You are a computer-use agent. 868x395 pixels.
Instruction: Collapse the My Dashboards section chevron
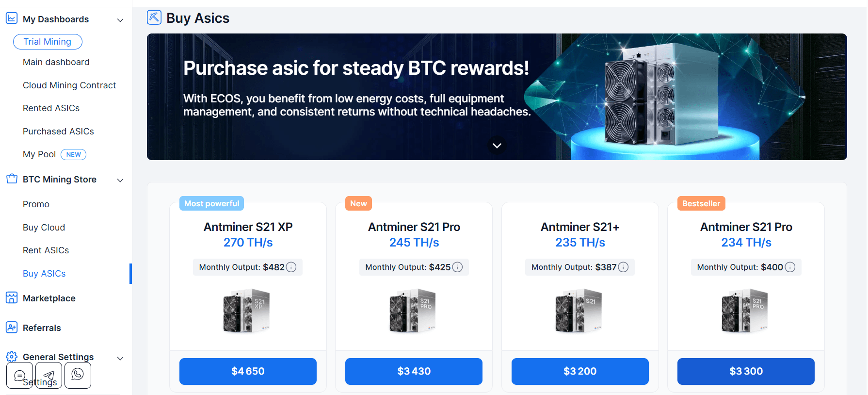click(x=120, y=20)
